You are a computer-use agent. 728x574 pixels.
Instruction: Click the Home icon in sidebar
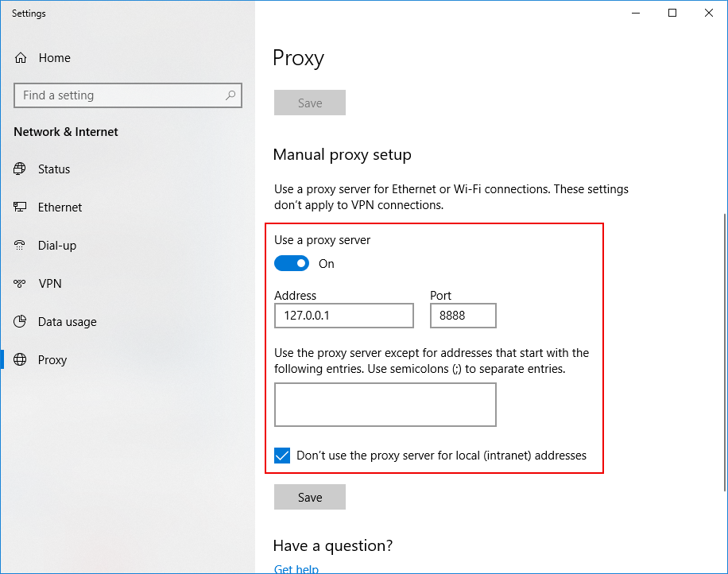coord(21,58)
